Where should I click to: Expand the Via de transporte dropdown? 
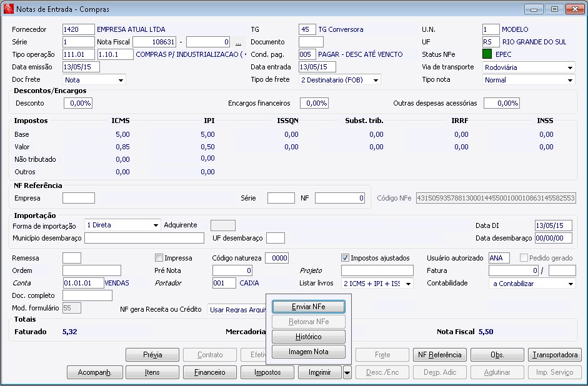(x=570, y=67)
